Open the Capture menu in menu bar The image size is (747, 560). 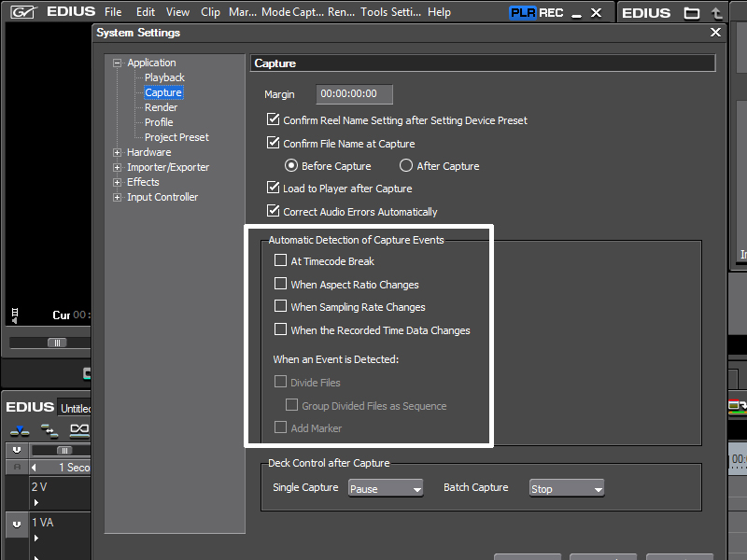[x=308, y=12]
